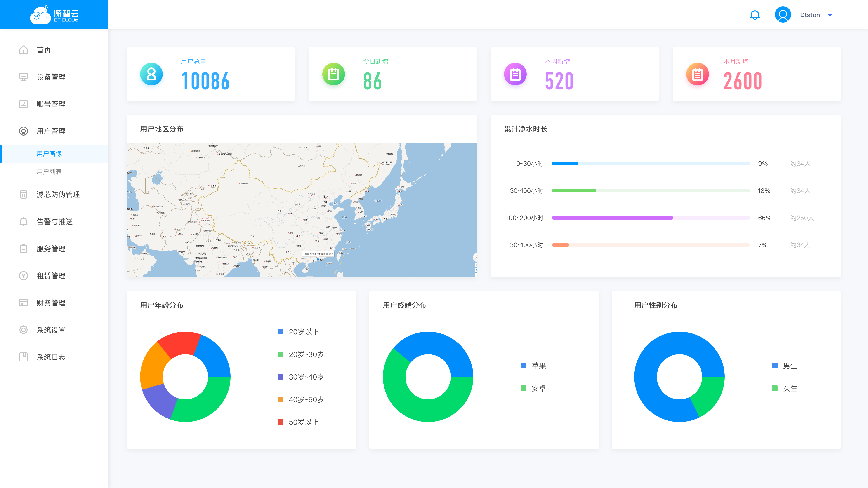The image size is (868, 488).
Task: Open the Dtston account dropdown arrow
Action: coord(830,16)
